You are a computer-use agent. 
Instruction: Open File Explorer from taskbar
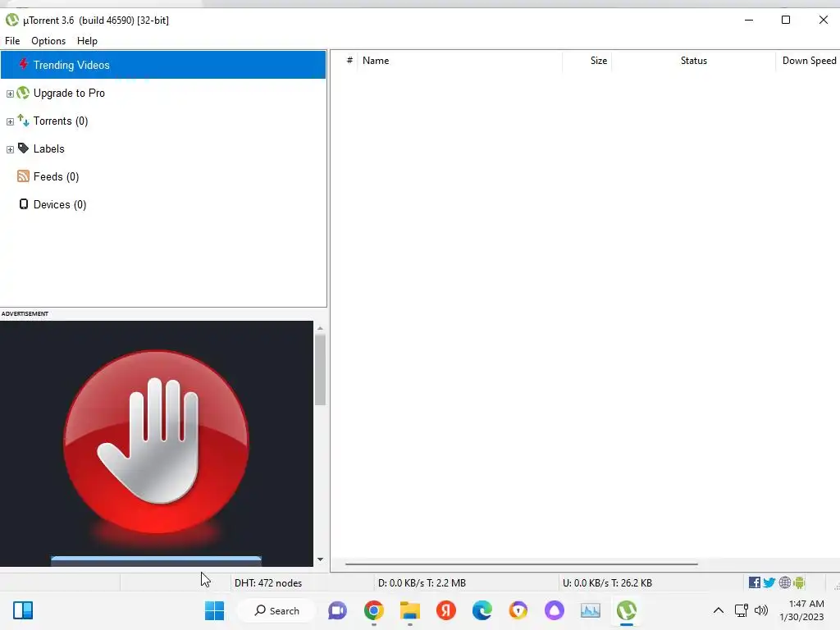(x=410, y=610)
